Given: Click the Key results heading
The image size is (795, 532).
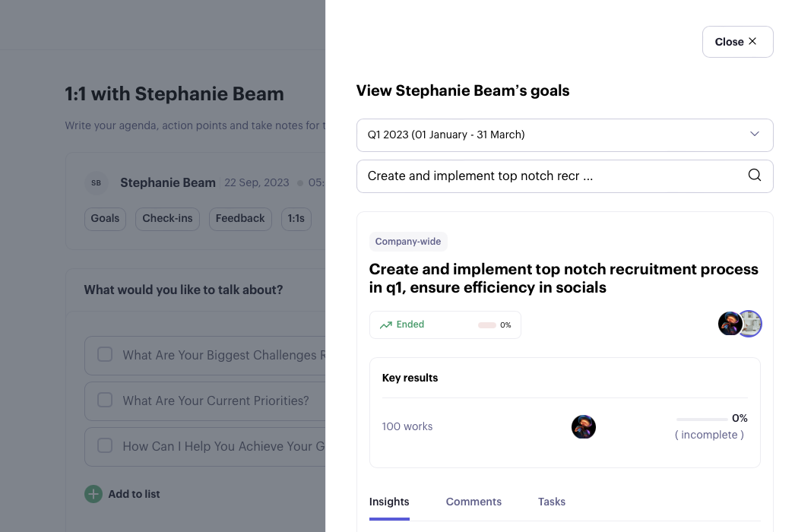Looking at the screenshot, I should coord(410,378).
